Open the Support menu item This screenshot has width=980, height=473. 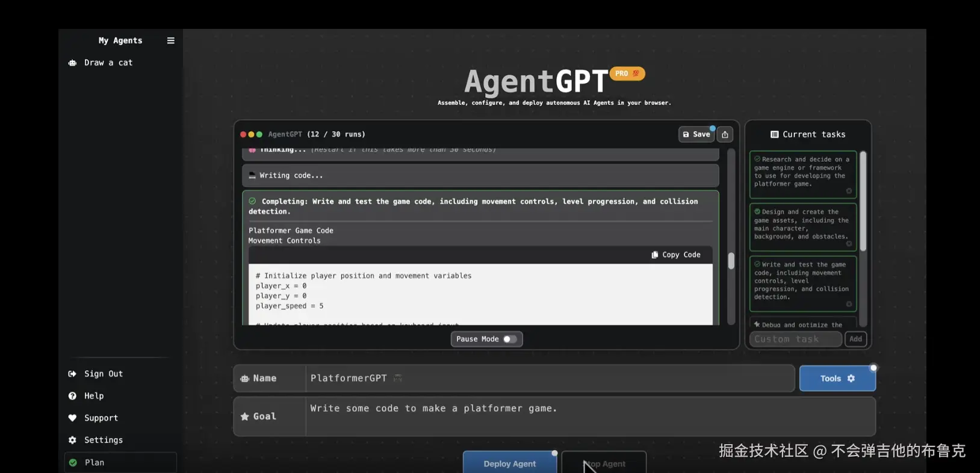pos(101,418)
